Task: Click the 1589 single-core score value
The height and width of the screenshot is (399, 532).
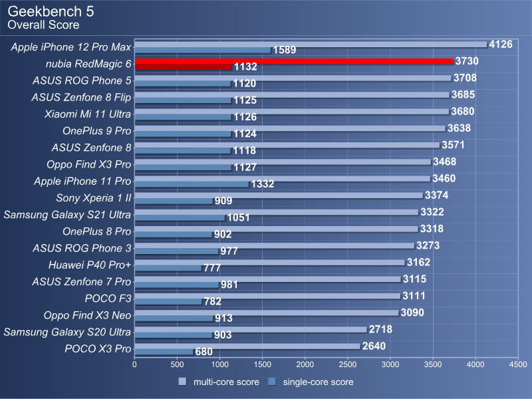Action: click(x=285, y=50)
